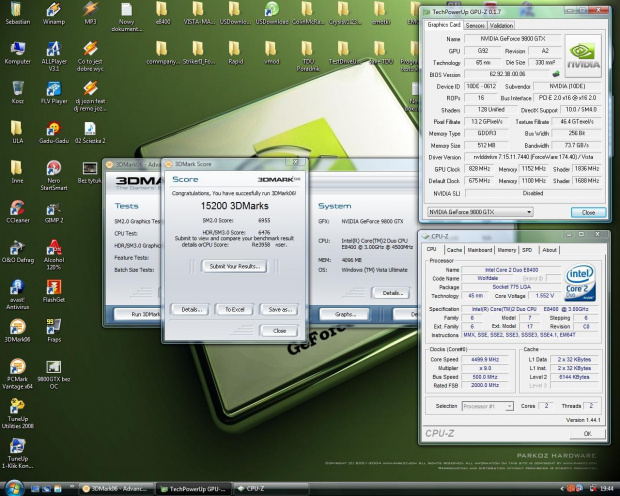Switch to TechPowerUp GPU-Z taskbar button

click(193, 489)
